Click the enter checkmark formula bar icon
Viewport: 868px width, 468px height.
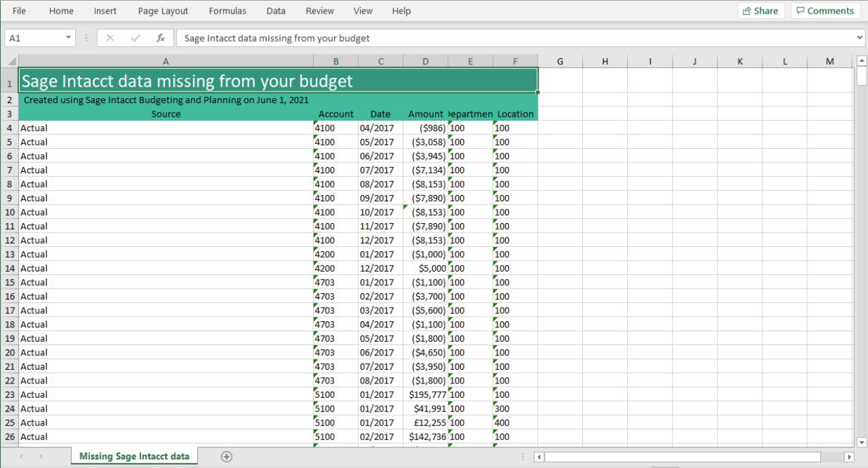coord(135,38)
